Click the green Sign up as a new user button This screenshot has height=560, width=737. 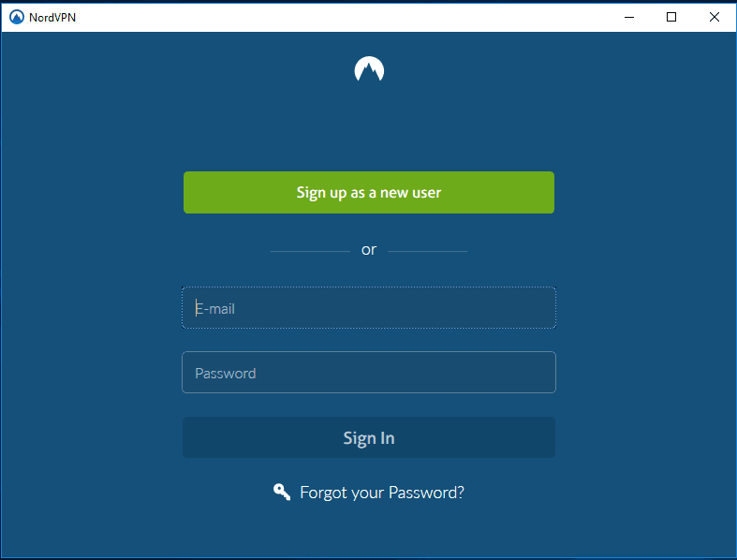(369, 192)
